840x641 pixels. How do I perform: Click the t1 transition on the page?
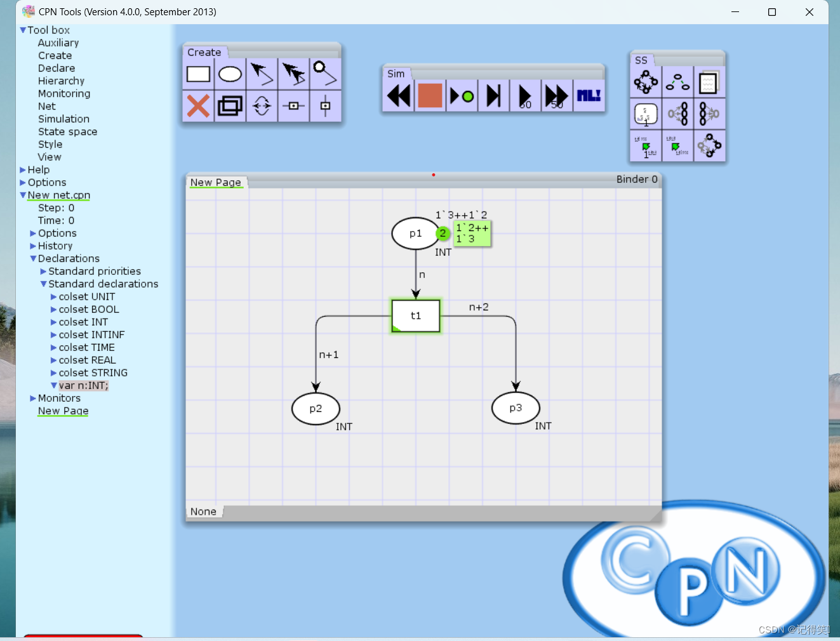tap(415, 315)
